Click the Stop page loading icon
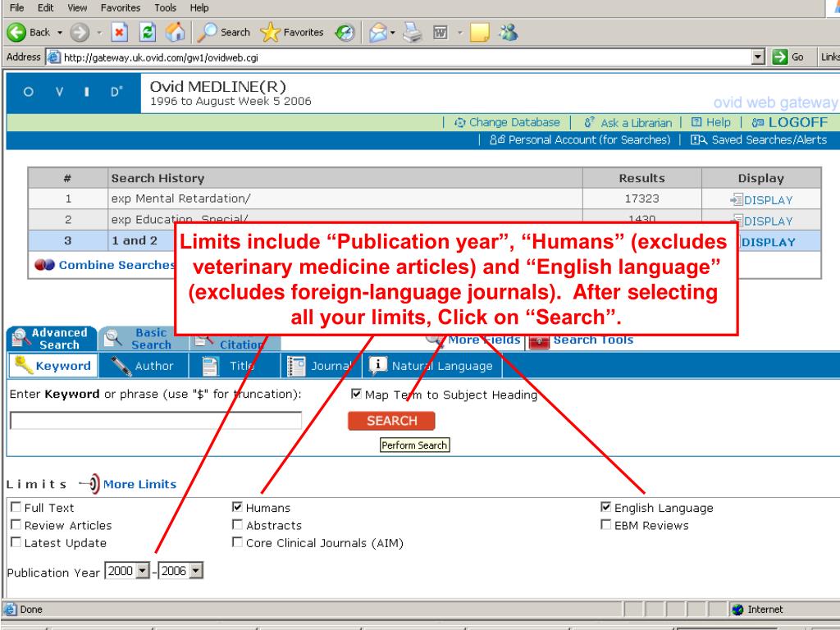 pyautogui.click(x=119, y=33)
